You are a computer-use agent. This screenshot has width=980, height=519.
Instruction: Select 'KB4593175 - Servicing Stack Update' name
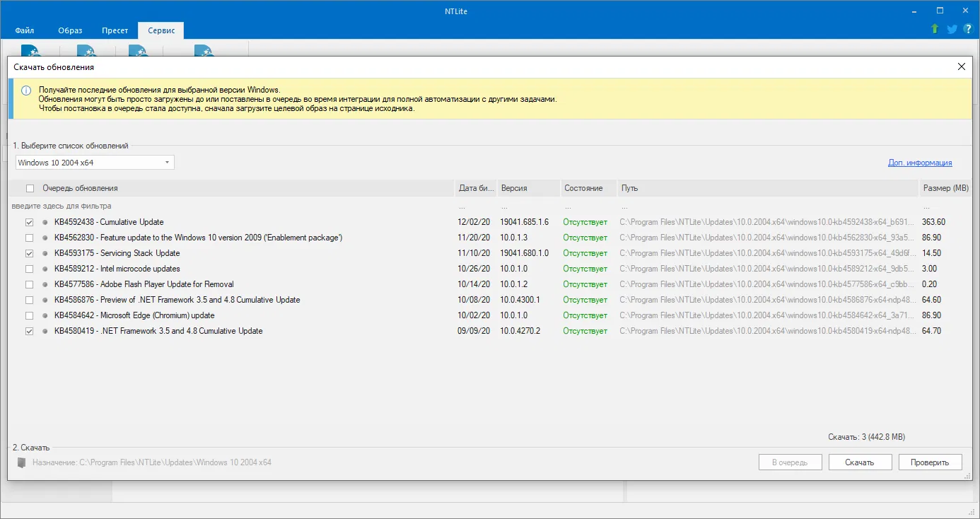[x=117, y=253]
